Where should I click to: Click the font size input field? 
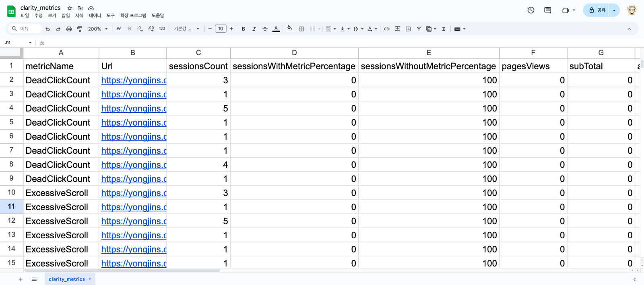coord(221,29)
